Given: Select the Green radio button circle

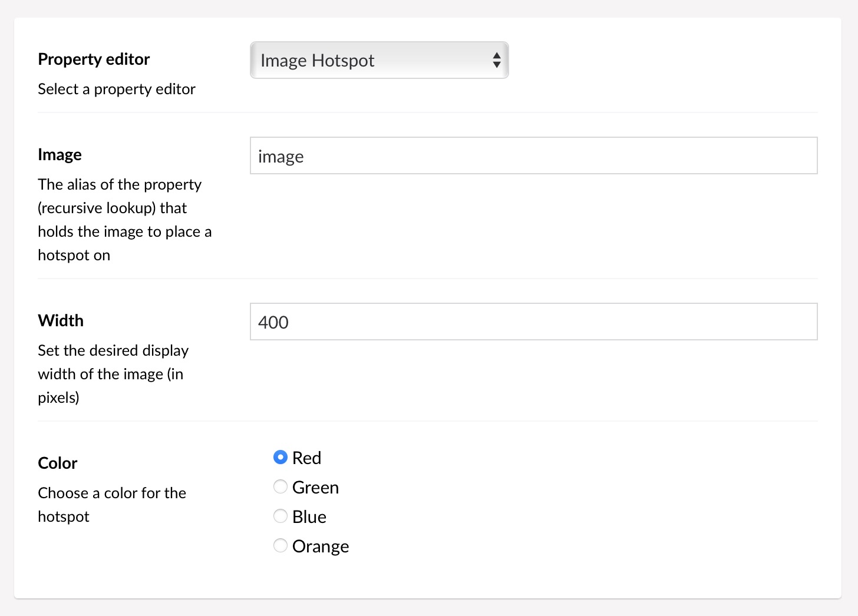Looking at the screenshot, I should pos(280,487).
